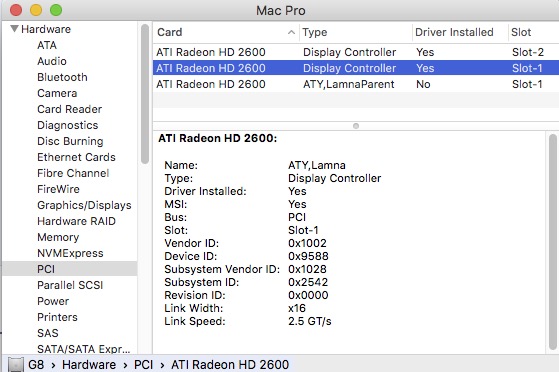The image size is (559, 372).
Task: Click the Card column sort arrow
Action: tap(291, 32)
